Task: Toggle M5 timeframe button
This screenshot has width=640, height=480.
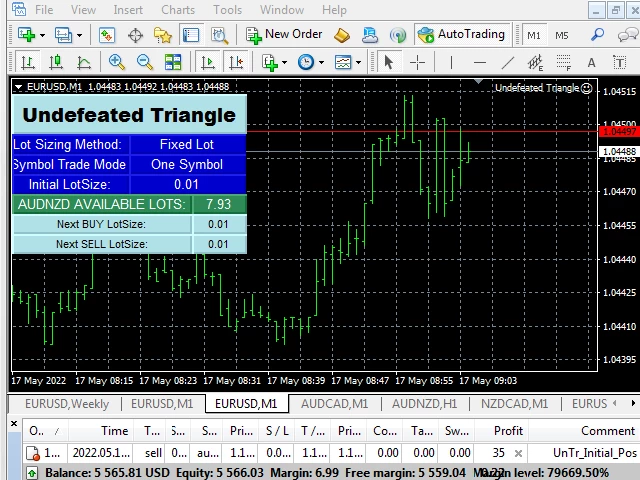Action: pyautogui.click(x=561, y=35)
